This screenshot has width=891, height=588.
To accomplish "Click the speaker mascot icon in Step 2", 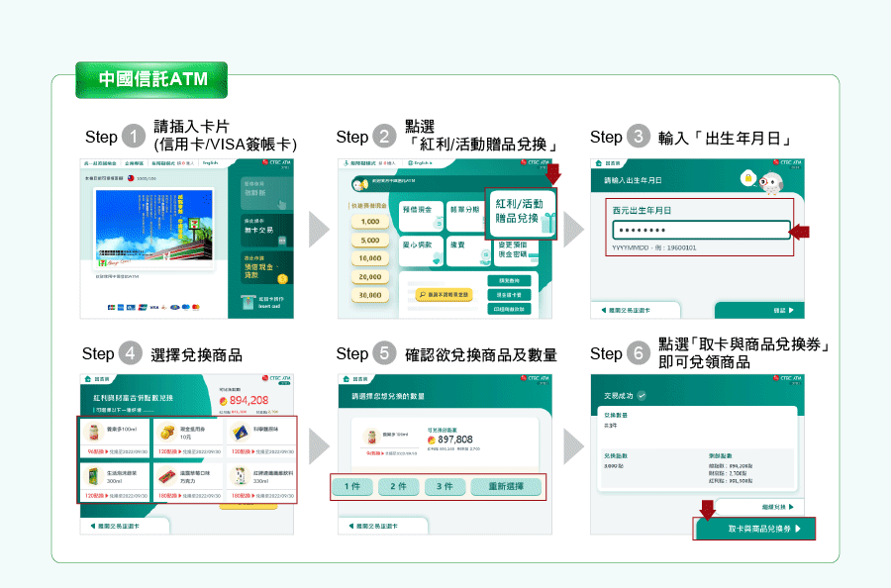I will point(359,184).
